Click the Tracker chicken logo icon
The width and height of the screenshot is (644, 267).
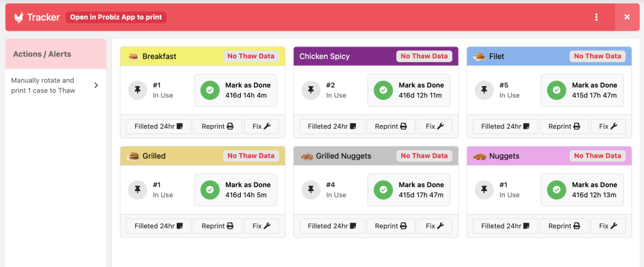pyautogui.click(x=19, y=17)
